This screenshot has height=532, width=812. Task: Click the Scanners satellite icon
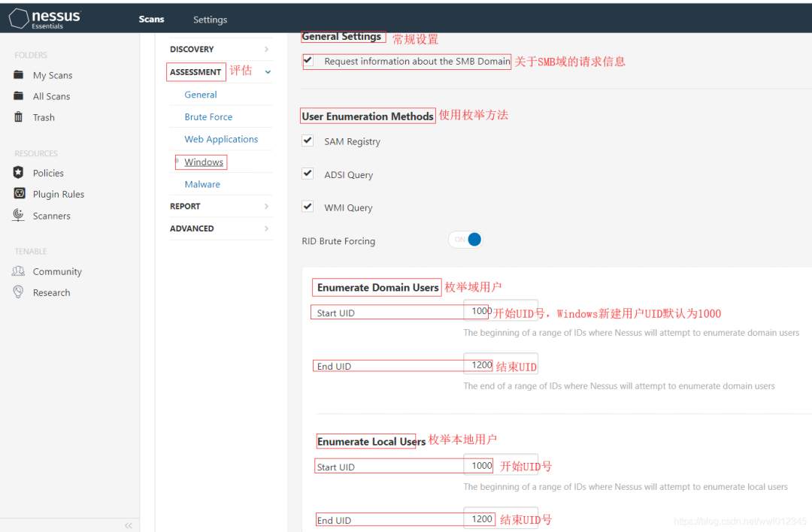(x=19, y=216)
